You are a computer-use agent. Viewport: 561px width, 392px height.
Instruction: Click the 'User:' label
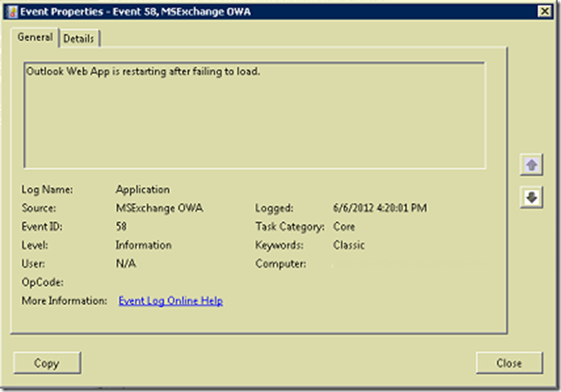(33, 264)
